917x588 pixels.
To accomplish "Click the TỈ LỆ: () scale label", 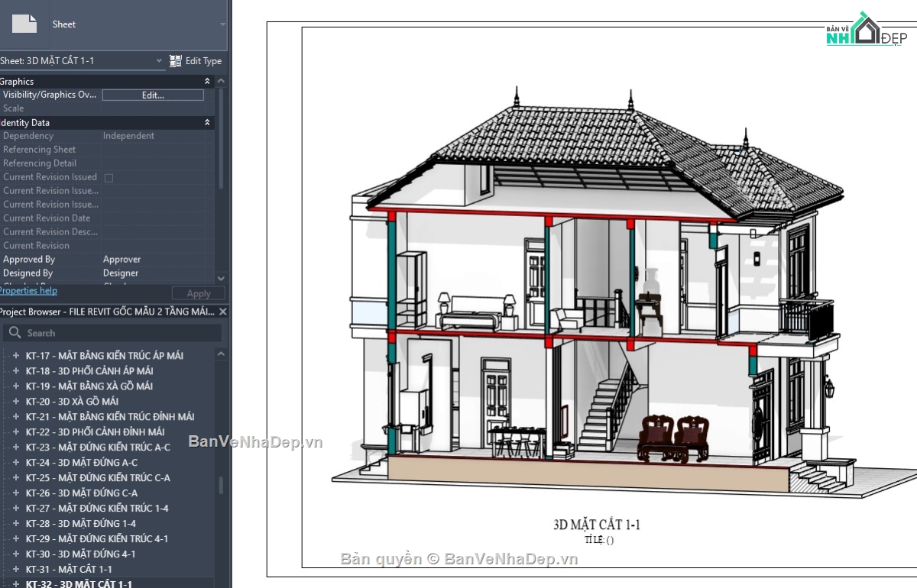I will (599, 540).
